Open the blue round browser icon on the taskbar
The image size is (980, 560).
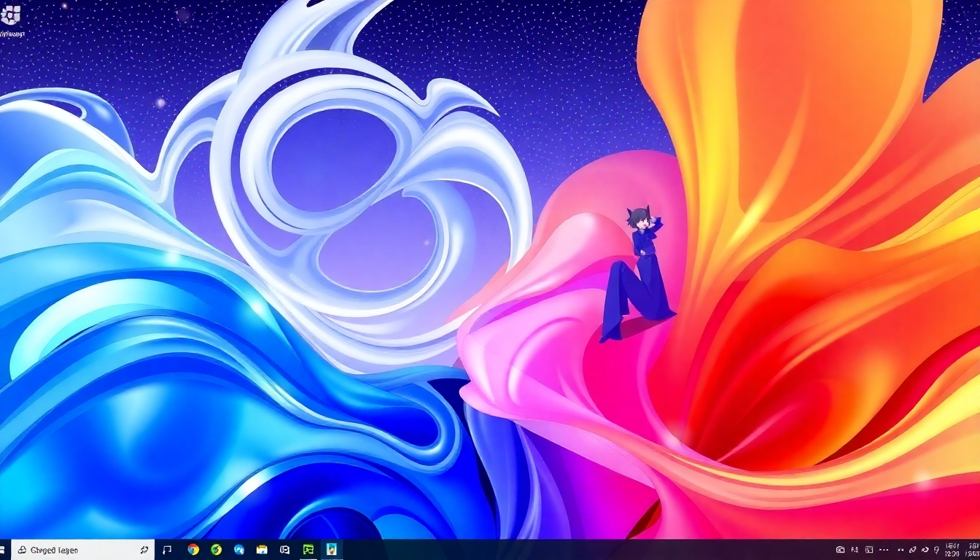tap(238, 550)
